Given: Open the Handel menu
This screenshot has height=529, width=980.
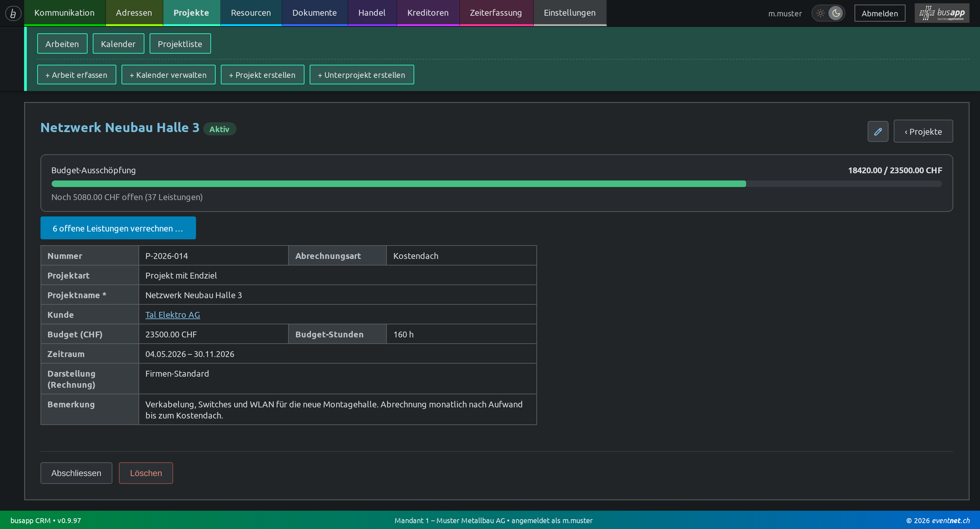Looking at the screenshot, I should [372, 13].
